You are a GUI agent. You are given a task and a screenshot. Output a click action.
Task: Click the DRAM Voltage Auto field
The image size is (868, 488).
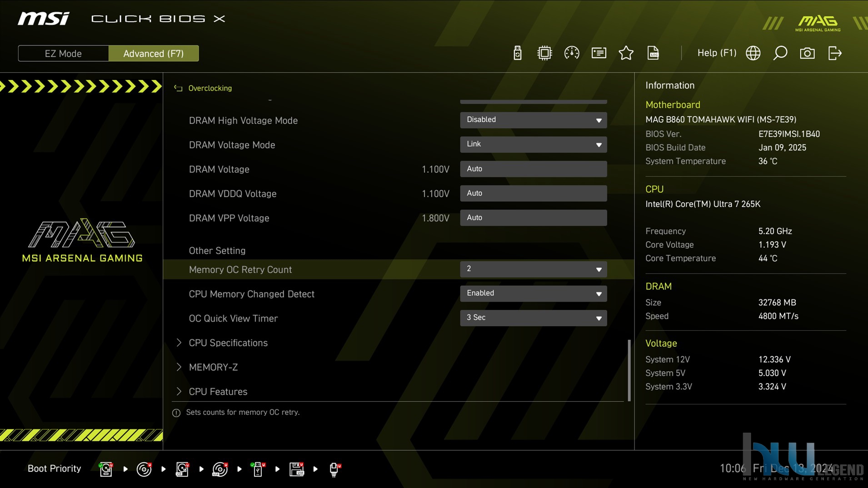tap(533, 169)
